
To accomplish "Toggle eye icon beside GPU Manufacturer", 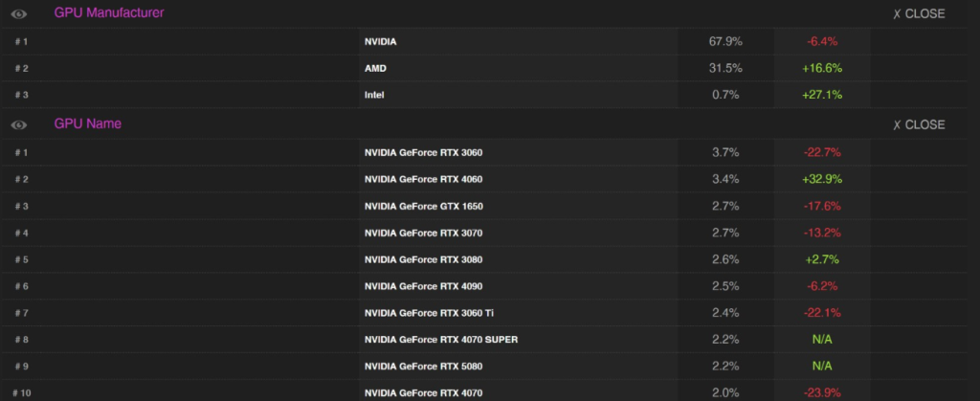I will pos(18,14).
